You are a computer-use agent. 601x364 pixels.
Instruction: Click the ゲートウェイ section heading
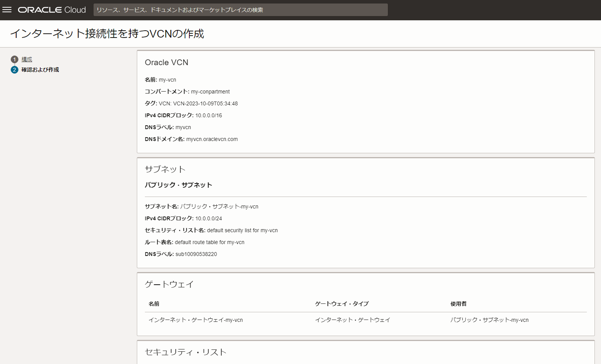click(169, 284)
